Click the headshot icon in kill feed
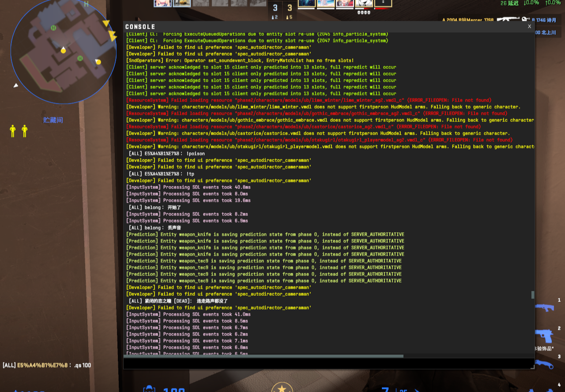 [x=526, y=19]
